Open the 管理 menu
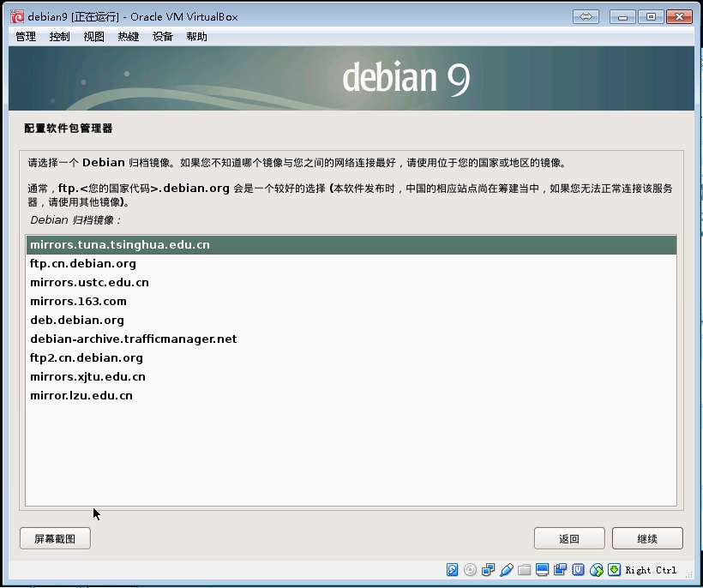The height and width of the screenshot is (588, 703). [x=26, y=37]
